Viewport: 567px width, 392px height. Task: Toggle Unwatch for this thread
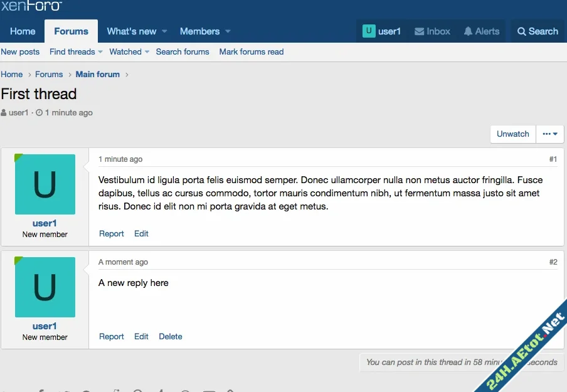pyautogui.click(x=513, y=134)
